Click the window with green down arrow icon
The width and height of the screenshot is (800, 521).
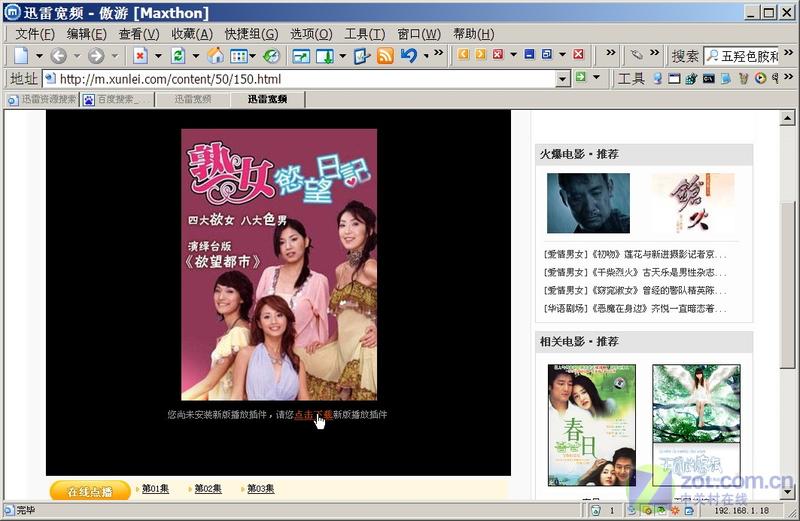point(325,56)
